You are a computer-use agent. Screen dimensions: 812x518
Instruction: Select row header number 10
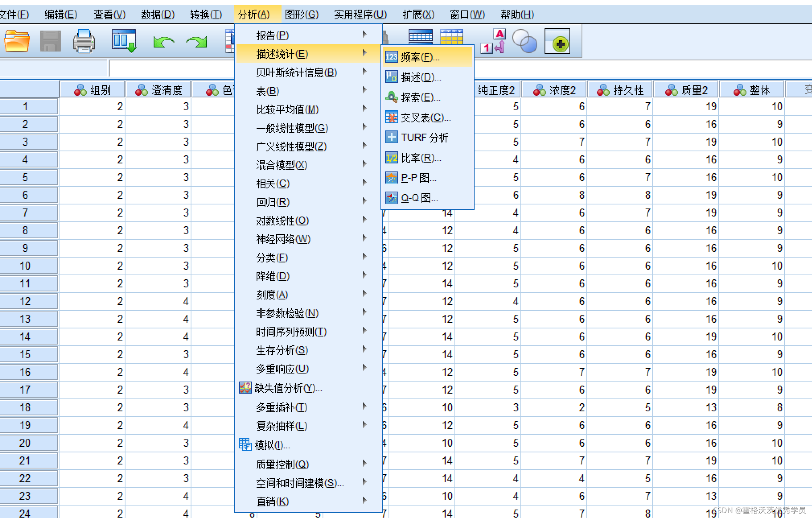click(x=25, y=266)
